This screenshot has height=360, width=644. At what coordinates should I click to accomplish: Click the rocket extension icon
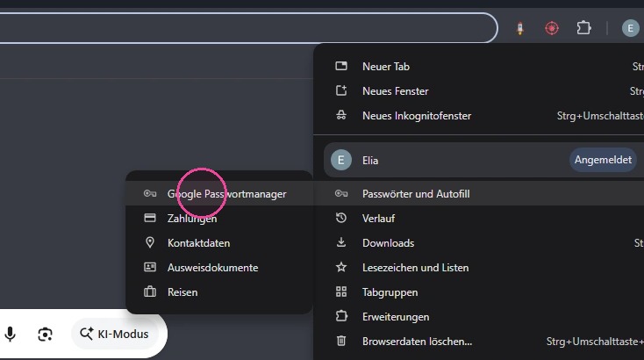(520, 28)
